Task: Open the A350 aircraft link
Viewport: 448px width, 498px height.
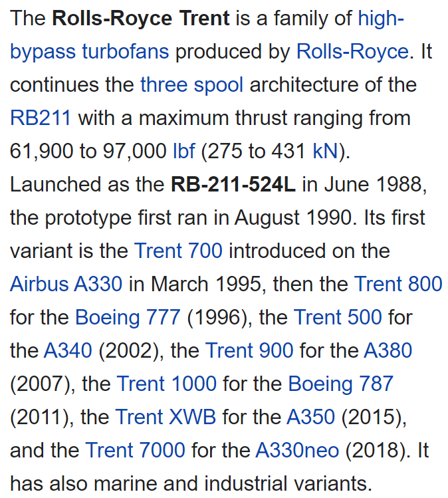Action: coord(310,417)
